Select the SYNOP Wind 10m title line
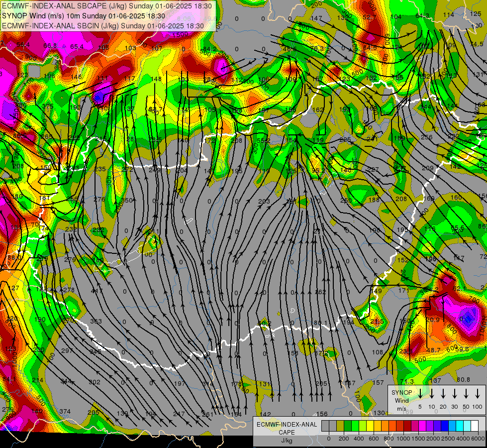Screen dimensions: 487x448 (83, 16)
